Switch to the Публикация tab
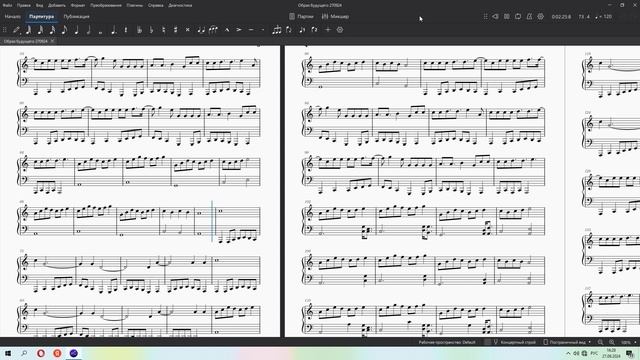The height and width of the screenshot is (360, 640). click(76, 17)
